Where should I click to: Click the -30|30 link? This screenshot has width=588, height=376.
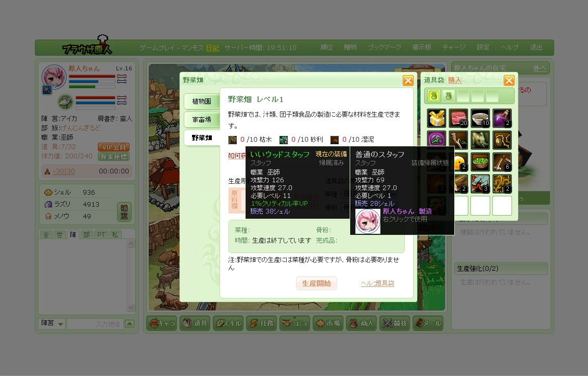click(64, 171)
